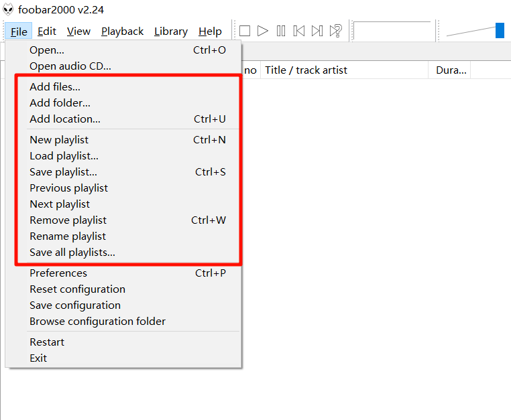Click the foobar2000 app icon
Image resolution: width=511 pixels, height=420 pixels.
(x=8, y=9)
